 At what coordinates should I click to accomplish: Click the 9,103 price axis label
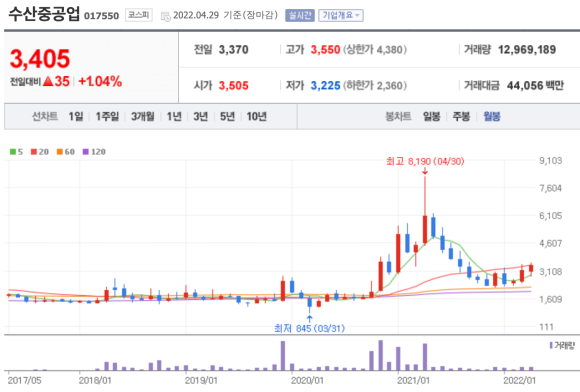tap(550, 160)
